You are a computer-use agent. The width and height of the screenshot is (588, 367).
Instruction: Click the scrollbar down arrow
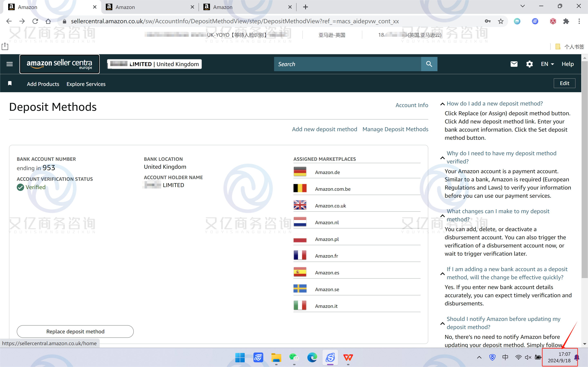coord(585,344)
